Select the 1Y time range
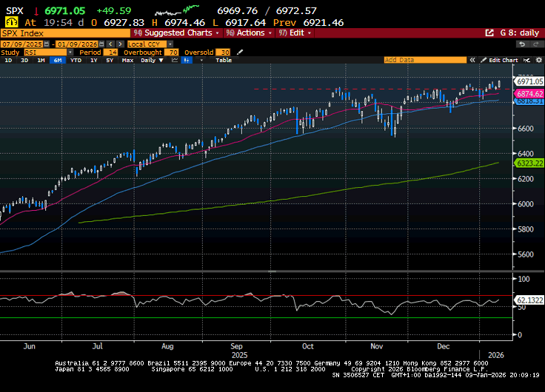 tap(93, 60)
